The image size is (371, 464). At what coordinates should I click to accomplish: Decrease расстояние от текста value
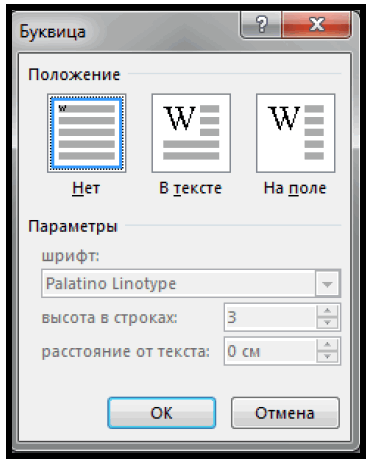[327, 357]
